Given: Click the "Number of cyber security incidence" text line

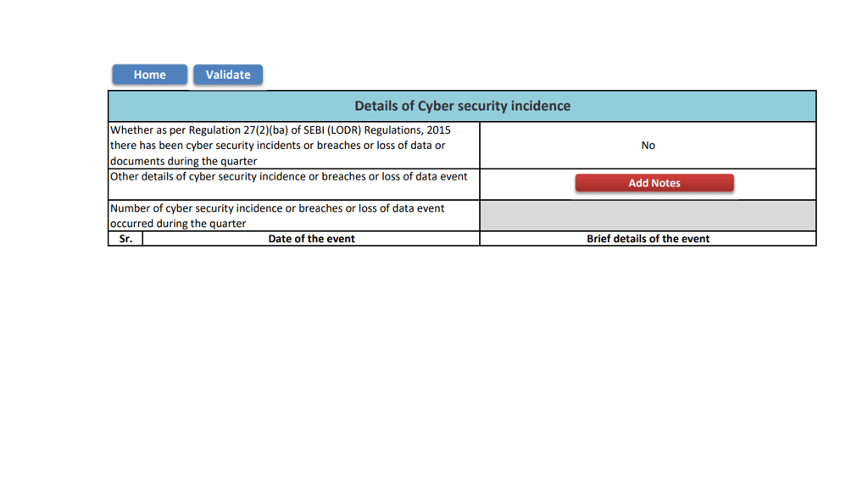Looking at the screenshot, I should click(x=277, y=208).
